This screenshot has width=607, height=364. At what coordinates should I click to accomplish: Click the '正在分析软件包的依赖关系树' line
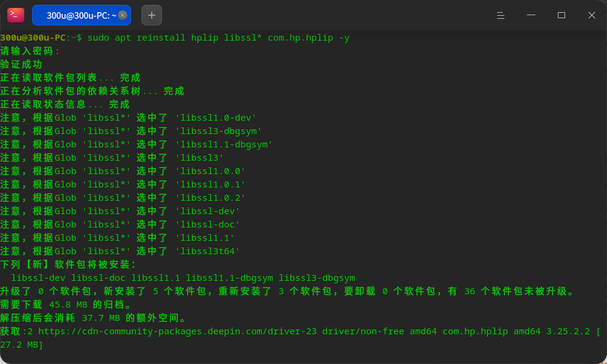(x=92, y=91)
